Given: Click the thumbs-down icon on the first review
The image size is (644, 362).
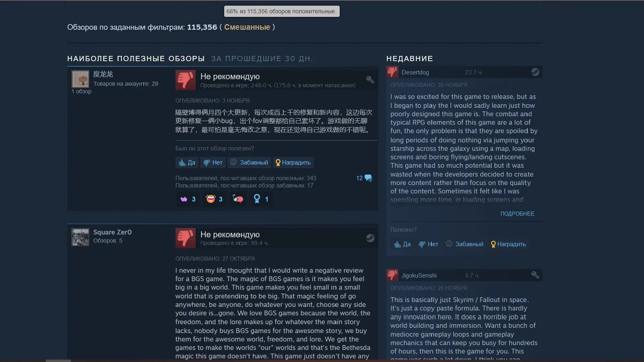Looking at the screenshot, I should point(185,80).
